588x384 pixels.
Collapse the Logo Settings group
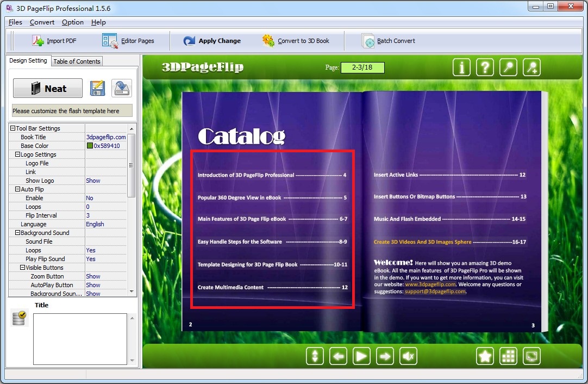pyautogui.click(x=17, y=154)
